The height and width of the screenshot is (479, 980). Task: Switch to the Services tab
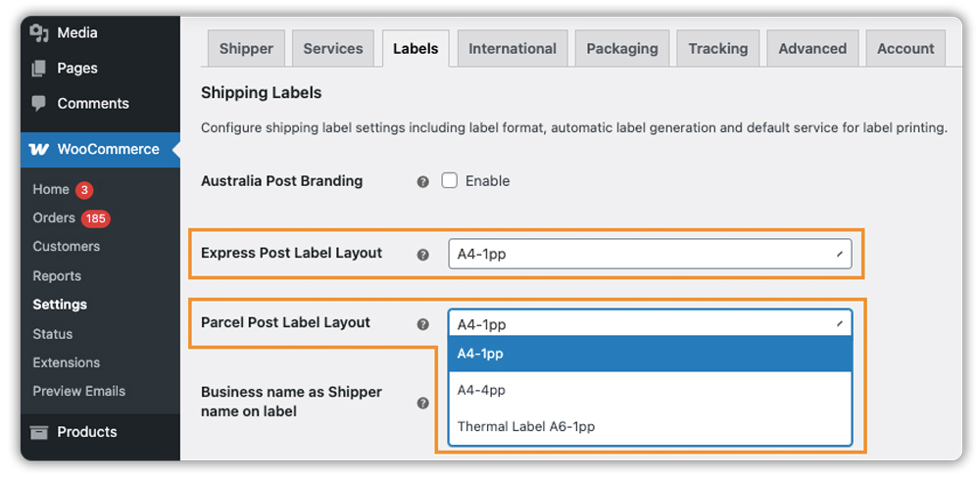pyautogui.click(x=333, y=49)
